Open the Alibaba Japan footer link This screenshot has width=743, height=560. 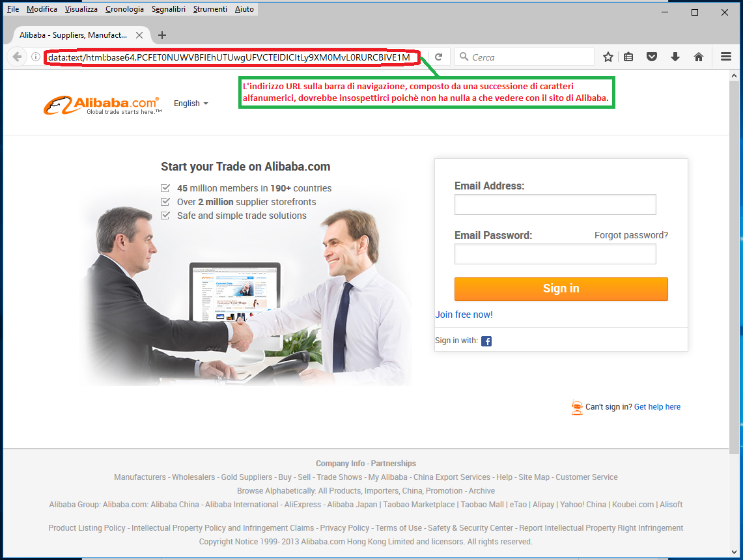point(352,505)
